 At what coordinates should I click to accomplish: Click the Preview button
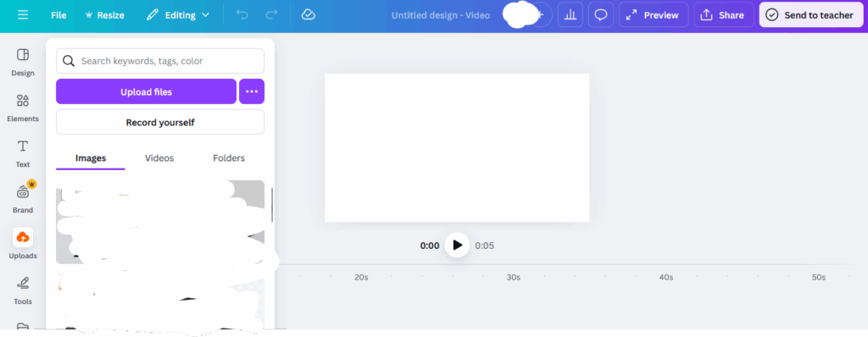coord(654,15)
